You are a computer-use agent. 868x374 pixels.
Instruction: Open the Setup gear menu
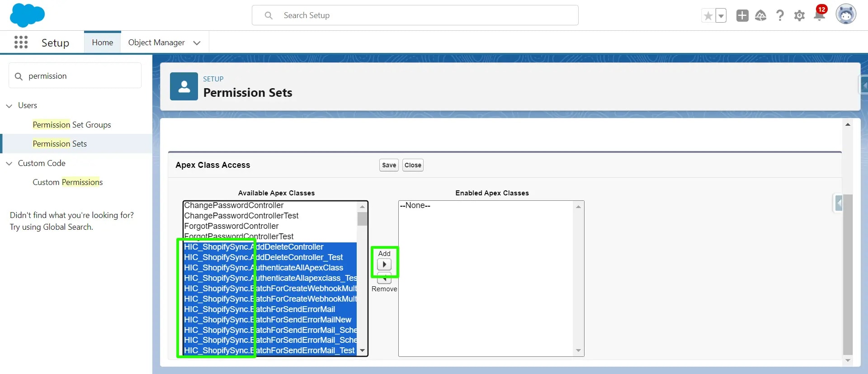pos(799,16)
